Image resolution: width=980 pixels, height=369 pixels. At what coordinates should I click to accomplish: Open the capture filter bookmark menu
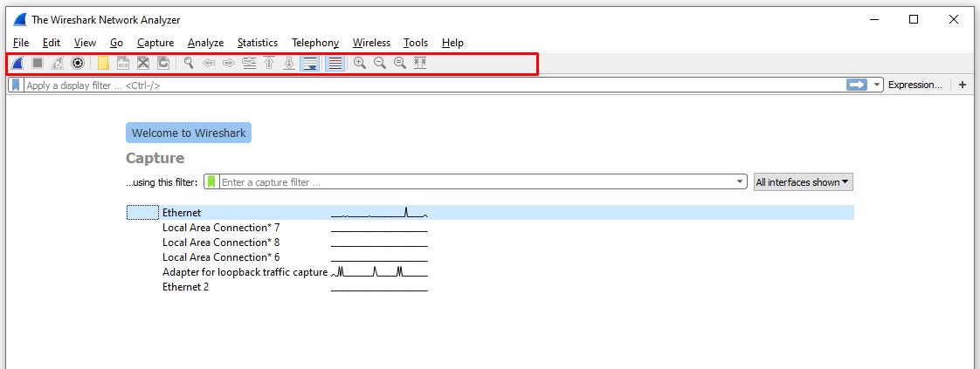(211, 182)
